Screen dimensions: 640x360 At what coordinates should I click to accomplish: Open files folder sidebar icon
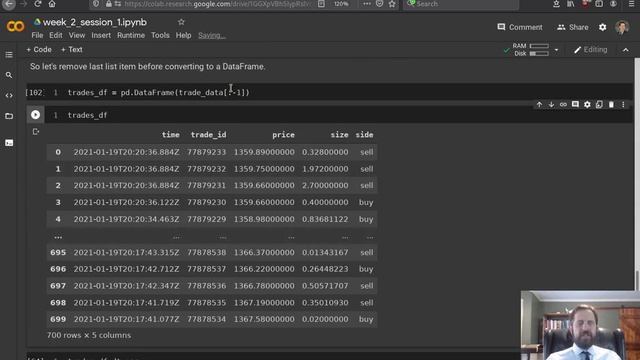(x=9, y=116)
